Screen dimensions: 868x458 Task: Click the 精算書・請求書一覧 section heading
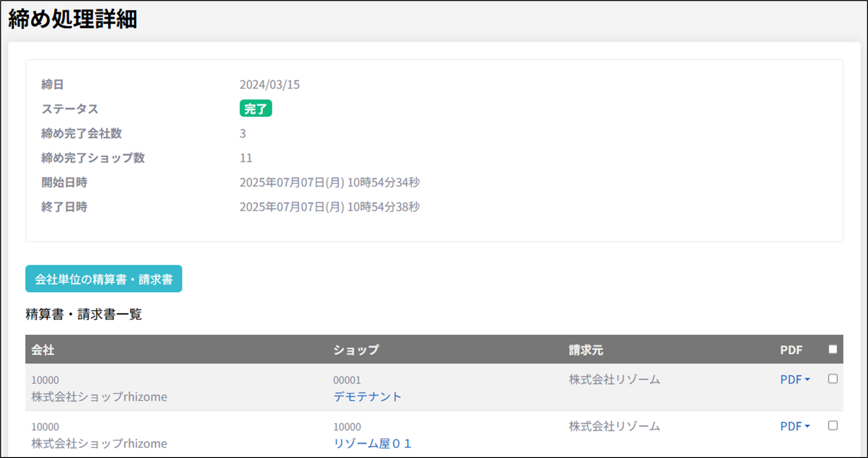click(83, 314)
